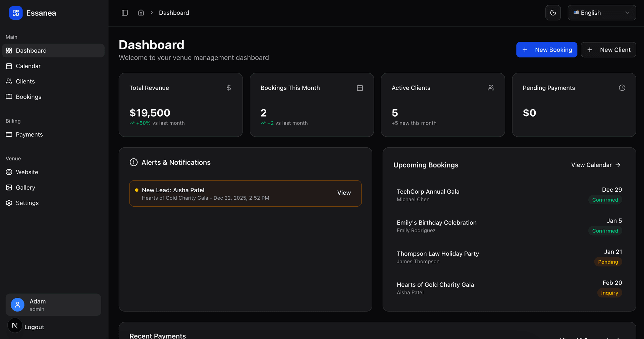Screen dimensions: 644x339
Task: Click the Payments card icon
Action: tap(9, 134)
